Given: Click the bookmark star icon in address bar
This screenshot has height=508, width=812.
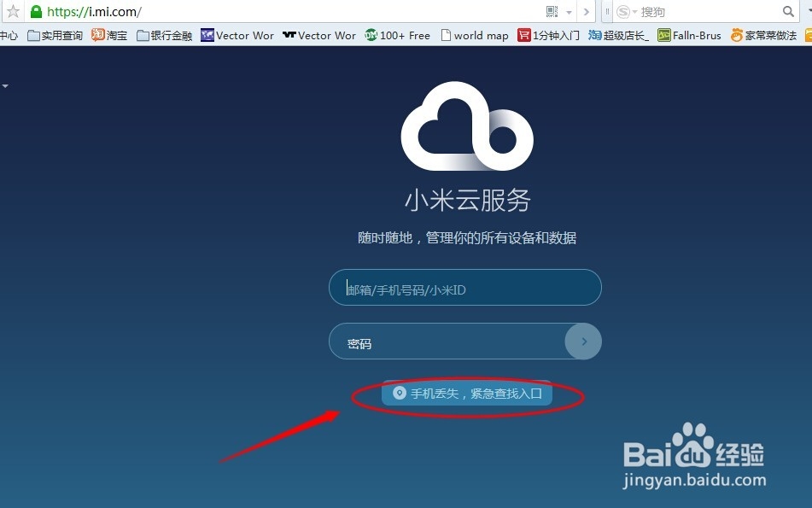Looking at the screenshot, I should pos(13,11).
